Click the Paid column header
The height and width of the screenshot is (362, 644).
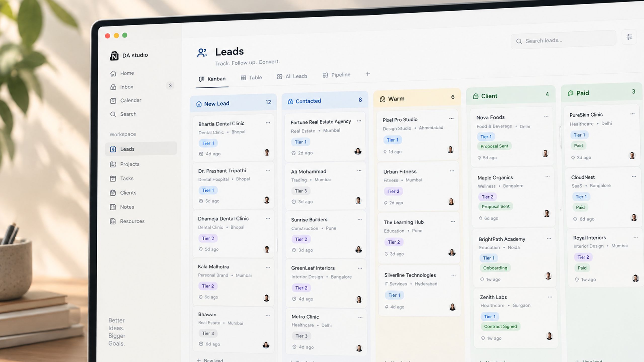click(601, 92)
